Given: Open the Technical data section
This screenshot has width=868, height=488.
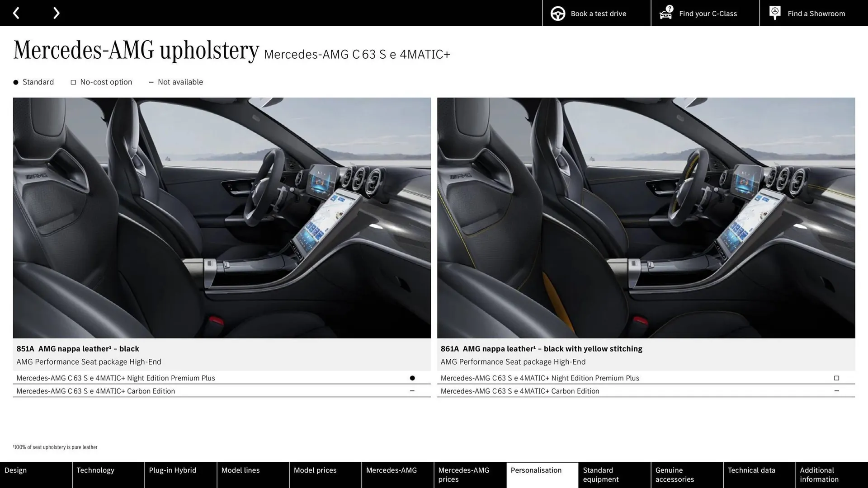Looking at the screenshot, I should pyautogui.click(x=751, y=470).
